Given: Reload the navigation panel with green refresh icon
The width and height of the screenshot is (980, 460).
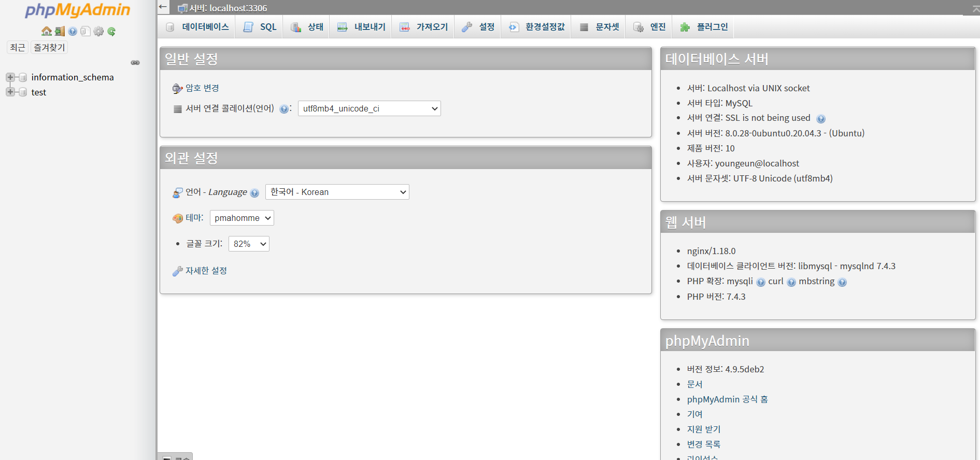Looking at the screenshot, I should click(111, 31).
